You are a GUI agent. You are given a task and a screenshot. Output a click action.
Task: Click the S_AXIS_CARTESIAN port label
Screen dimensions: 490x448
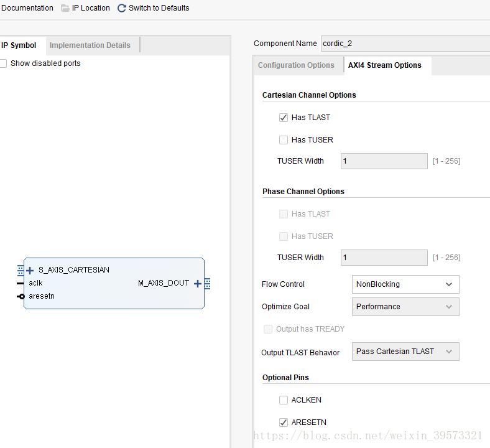[x=74, y=270]
